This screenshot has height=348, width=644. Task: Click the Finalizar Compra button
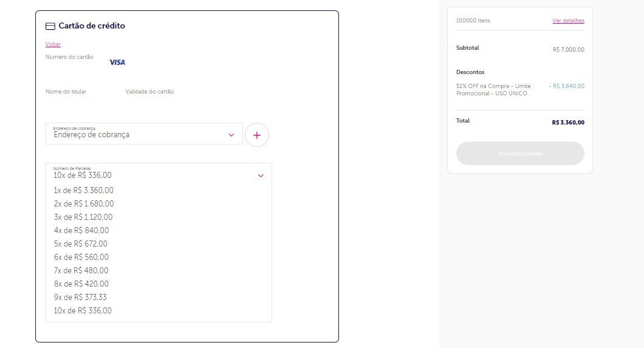click(x=520, y=154)
